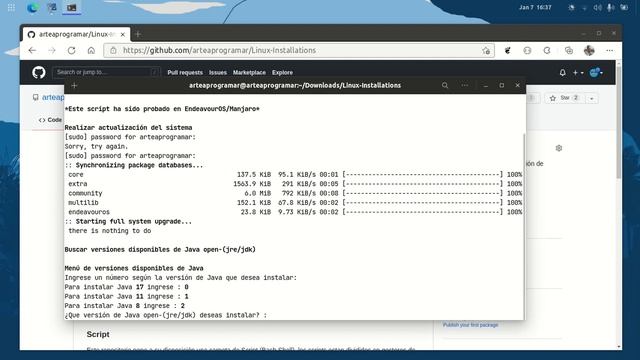Image resolution: width=640 pixels, height=360 pixels.
Task: Open the terminal menu with three dots
Action: [464, 85]
